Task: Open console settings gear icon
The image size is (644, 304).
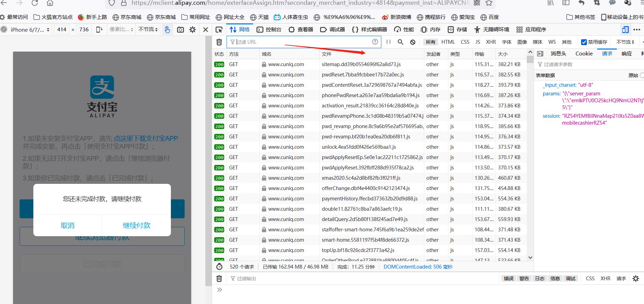Action: coord(636,279)
